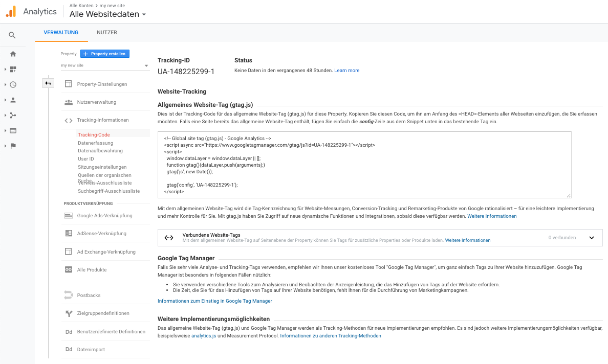Click the back arrow beside the Property column
The width and height of the screenshot is (608, 364).
pos(48,83)
